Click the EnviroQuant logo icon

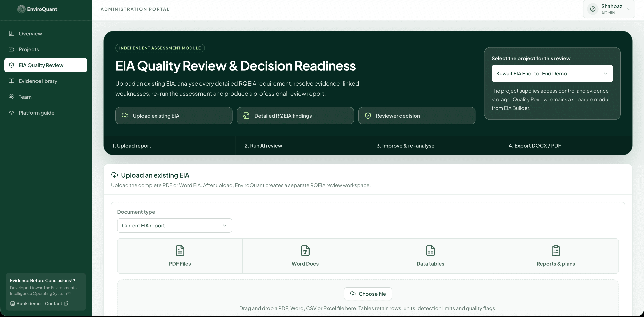[22, 9]
